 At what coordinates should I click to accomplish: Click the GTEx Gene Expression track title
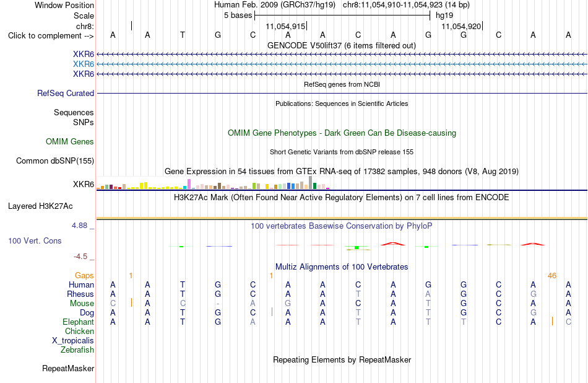(x=342, y=172)
